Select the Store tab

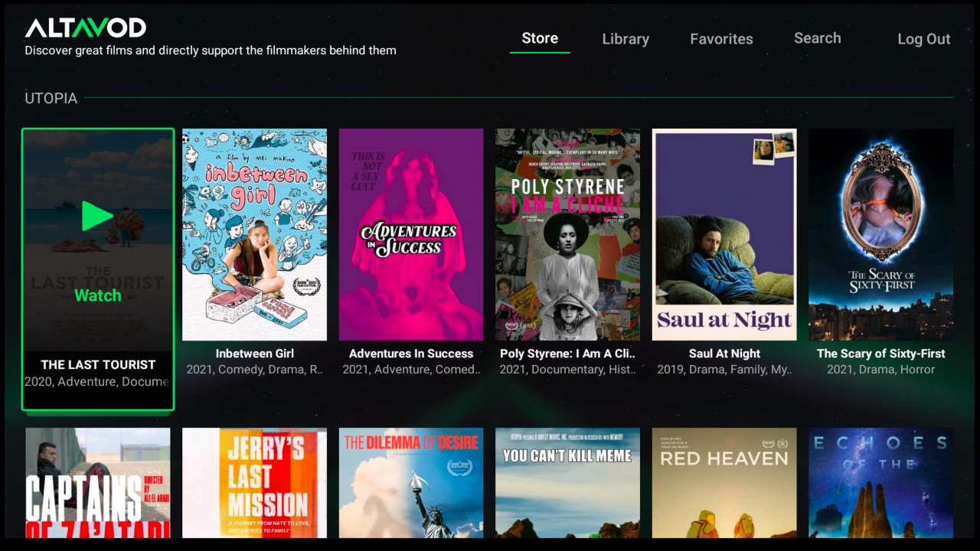pos(540,37)
